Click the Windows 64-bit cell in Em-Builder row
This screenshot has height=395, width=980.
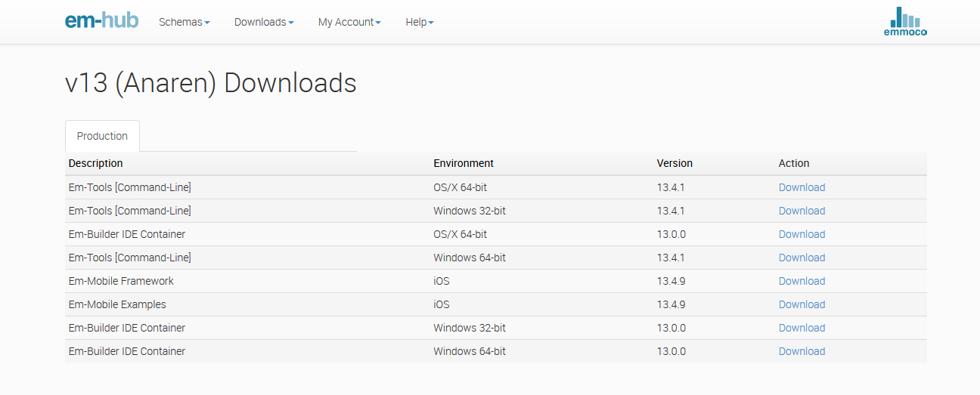tap(470, 351)
